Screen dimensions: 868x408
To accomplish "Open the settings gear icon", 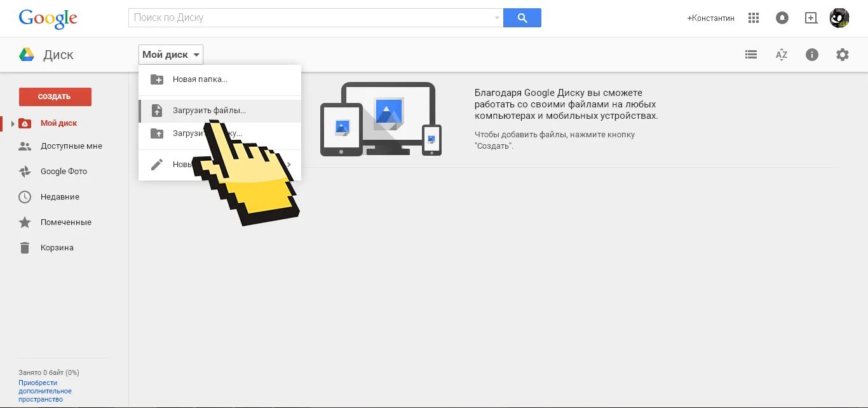I will click(x=843, y=55).
